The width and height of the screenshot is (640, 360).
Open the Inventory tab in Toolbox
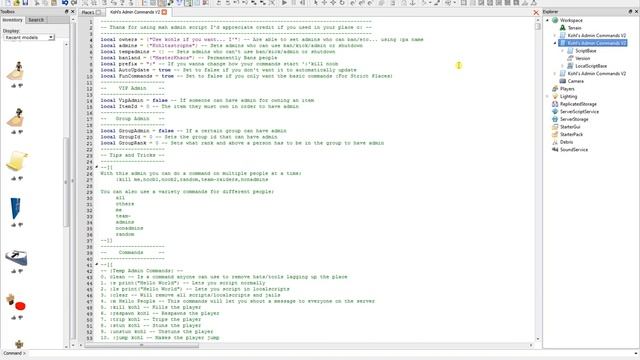click(13, 20)
